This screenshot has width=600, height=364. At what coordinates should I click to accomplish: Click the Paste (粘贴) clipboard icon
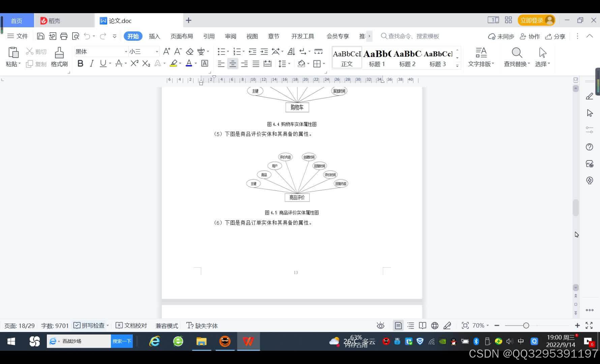[x=13, y=53]
